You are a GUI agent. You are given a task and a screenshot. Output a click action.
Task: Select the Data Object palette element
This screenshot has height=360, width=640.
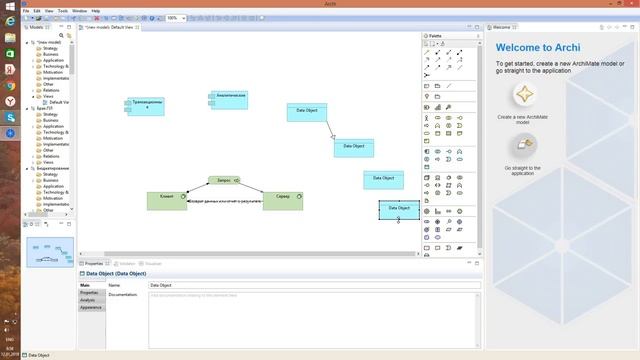click(x=427, y=167)
